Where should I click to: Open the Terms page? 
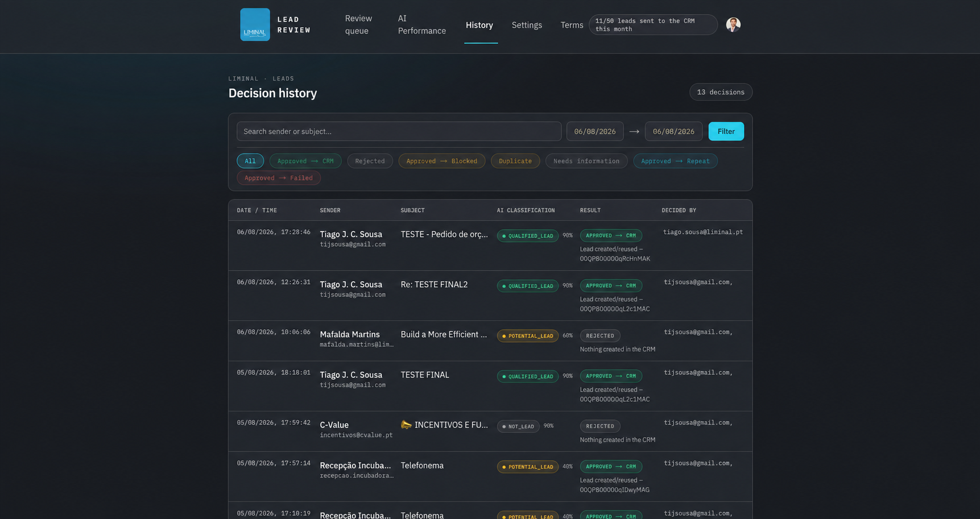(572, 25)
